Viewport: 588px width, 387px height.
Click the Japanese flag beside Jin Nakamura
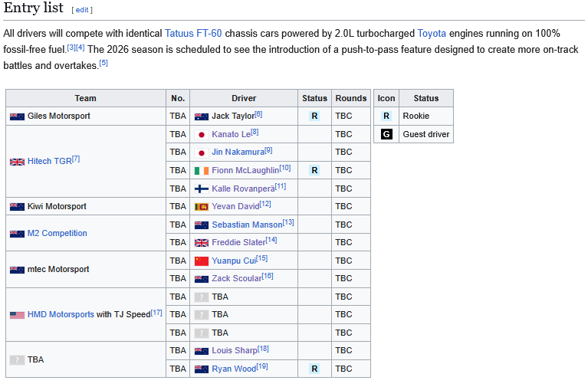pyautogui.click(x=202, y=153)
